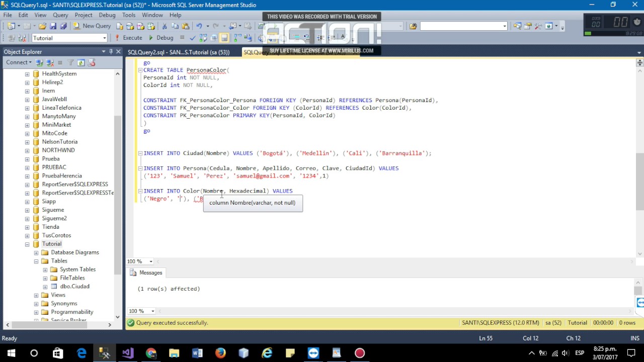Click the Copy icon in toolbar

click(175, 26)
